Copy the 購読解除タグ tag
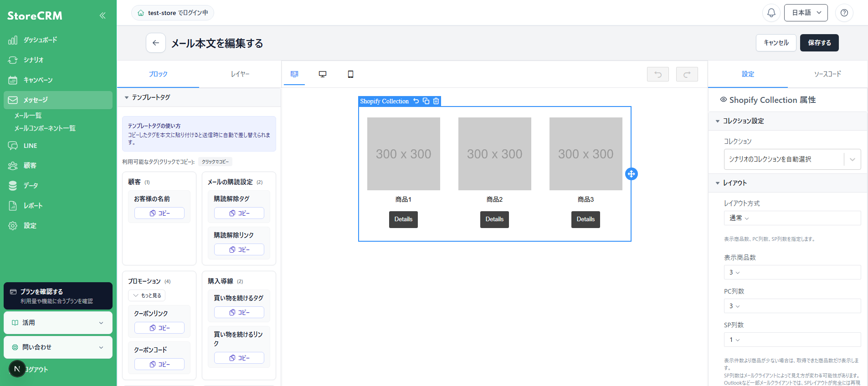 point(239,213)
